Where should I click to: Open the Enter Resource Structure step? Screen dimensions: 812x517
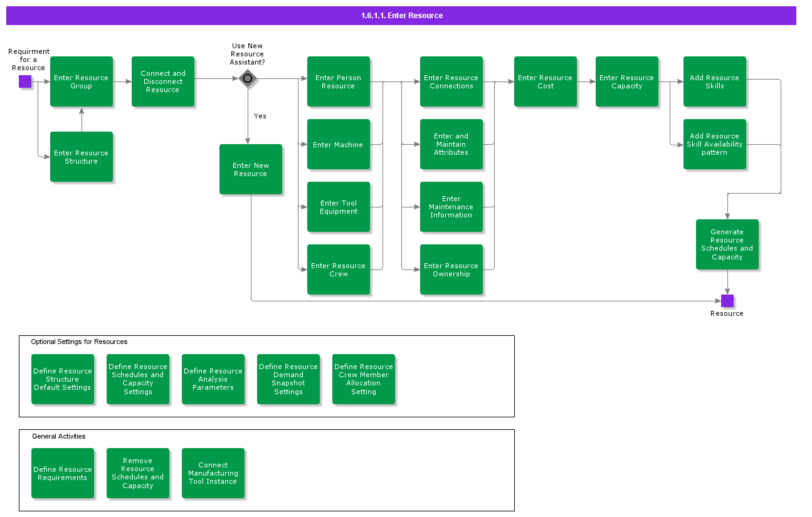tap(82, 157)
